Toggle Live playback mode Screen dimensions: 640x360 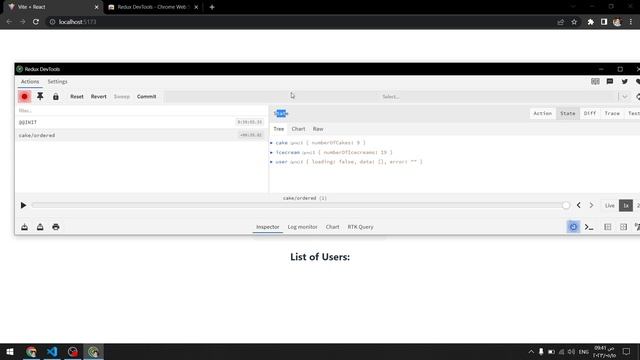(609, 205)
